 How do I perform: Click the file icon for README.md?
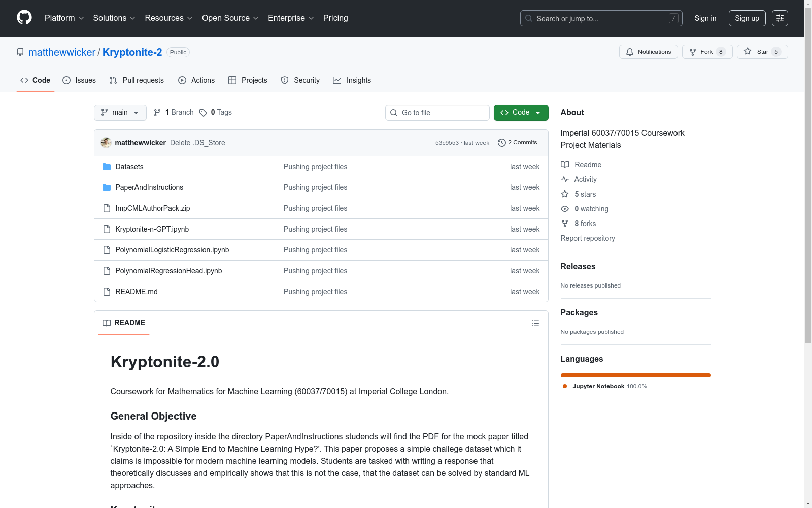pos(107,292)
